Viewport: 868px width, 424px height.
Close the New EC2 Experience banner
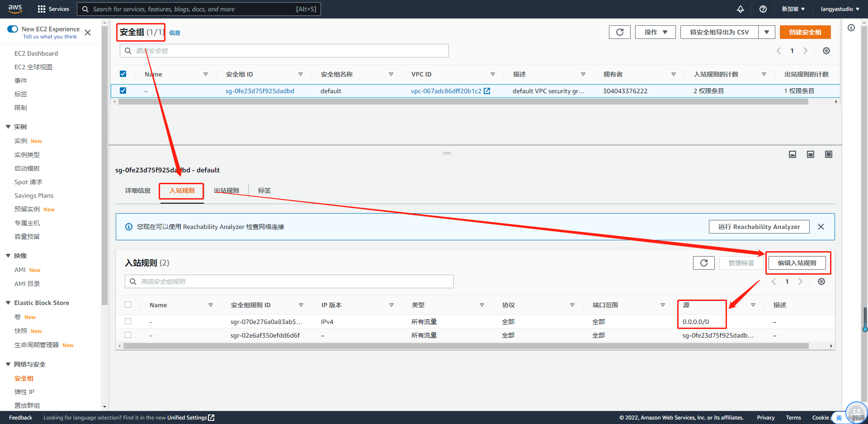[x=88, y=33]
